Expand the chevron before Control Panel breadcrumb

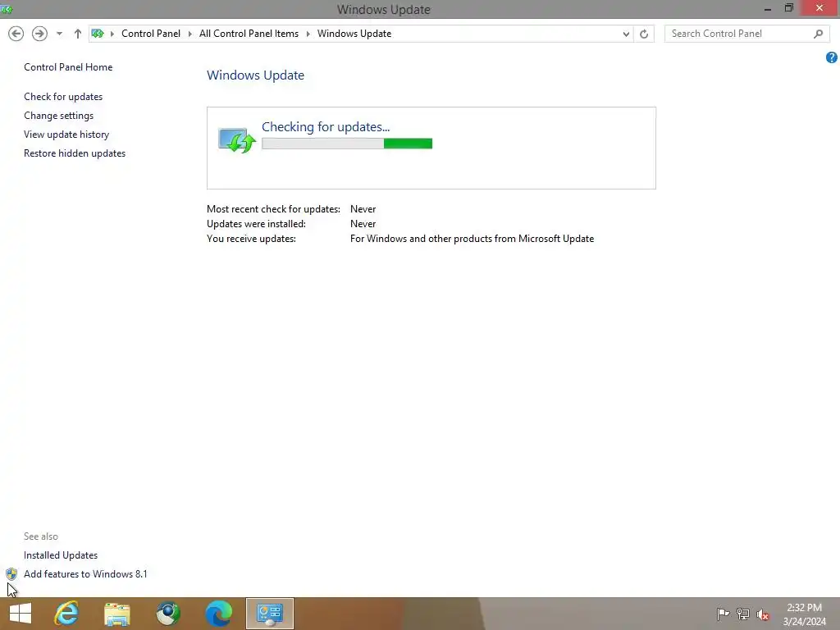click(x=112, y=34)
